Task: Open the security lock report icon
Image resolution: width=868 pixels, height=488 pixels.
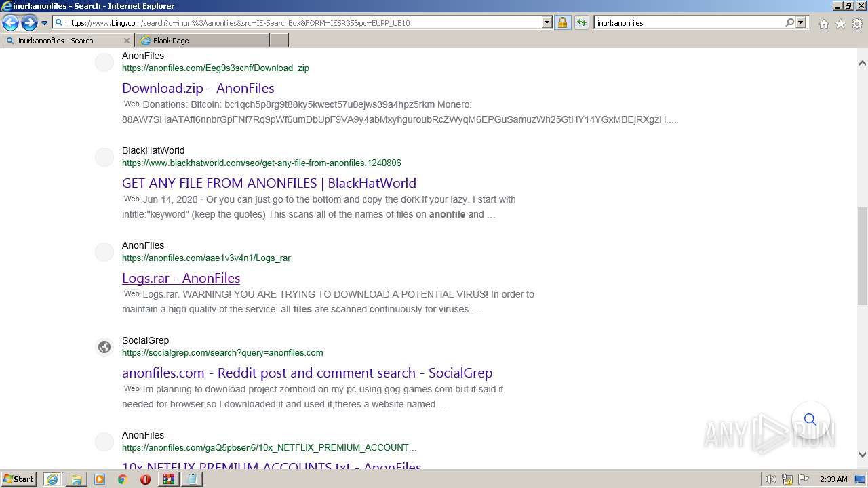Action: coord(562,22)
